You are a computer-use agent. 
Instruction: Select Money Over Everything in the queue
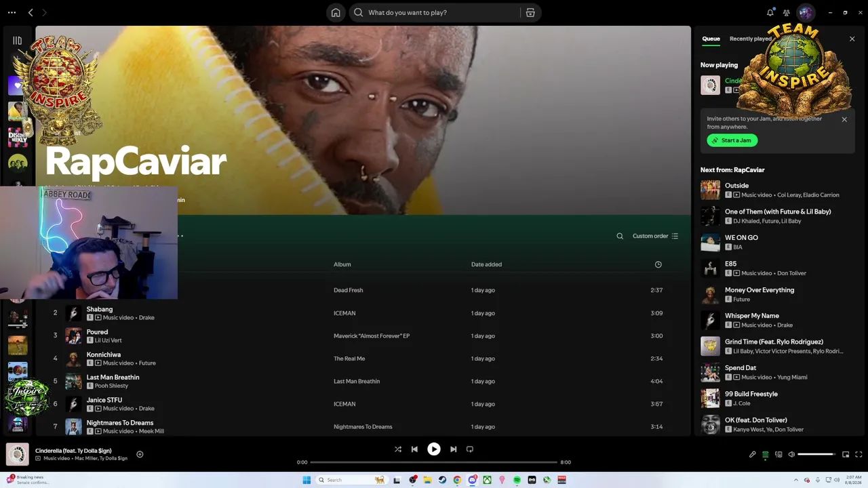pyautogui.click(x=776, y=294)
